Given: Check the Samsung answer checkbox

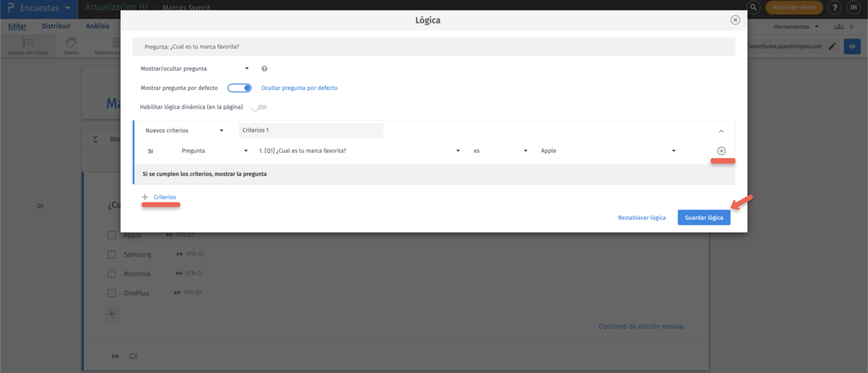Looking at the screenshot, I should [112, 255].
